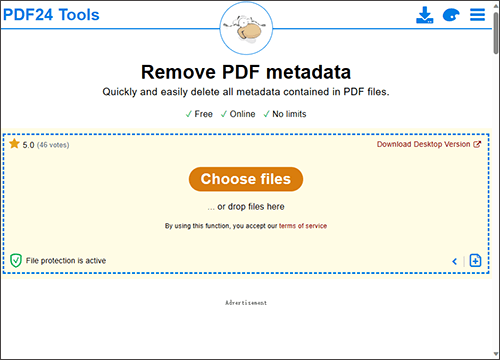Open the hamburger menu

pos(477,15)
